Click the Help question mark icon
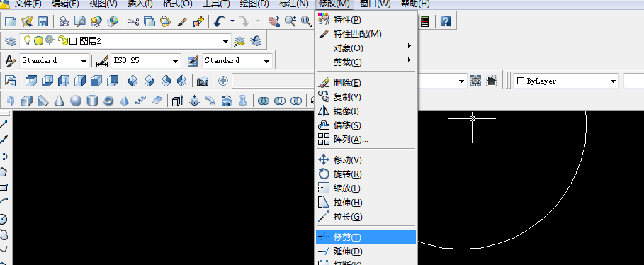Viewport: 644px width, 265px height. [x=446, y=21]
